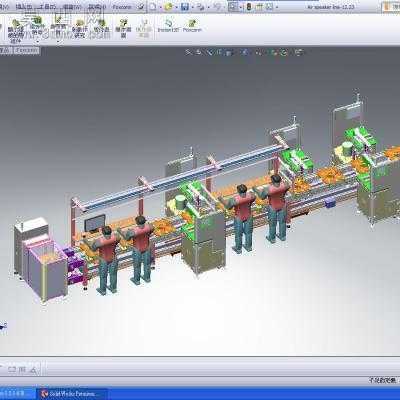Open the 帮助(H) Help menu
The height and width of the screenshot is (400, 400).
click(x=97, y=7)
